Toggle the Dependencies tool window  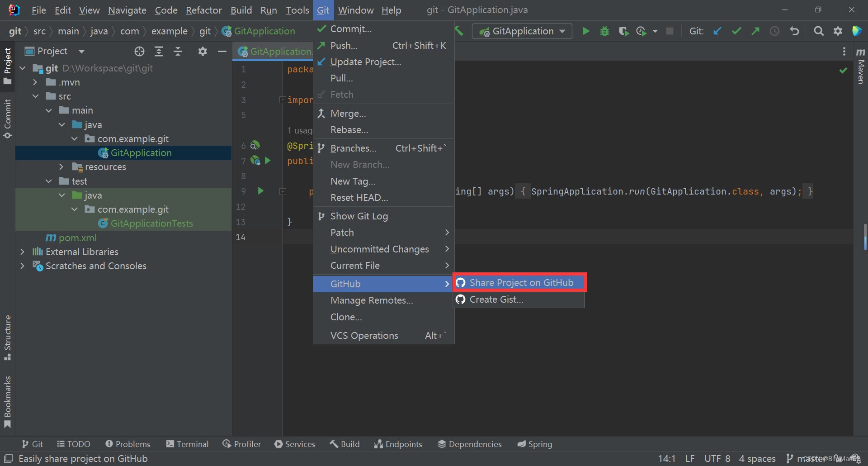tap(470, 444)
